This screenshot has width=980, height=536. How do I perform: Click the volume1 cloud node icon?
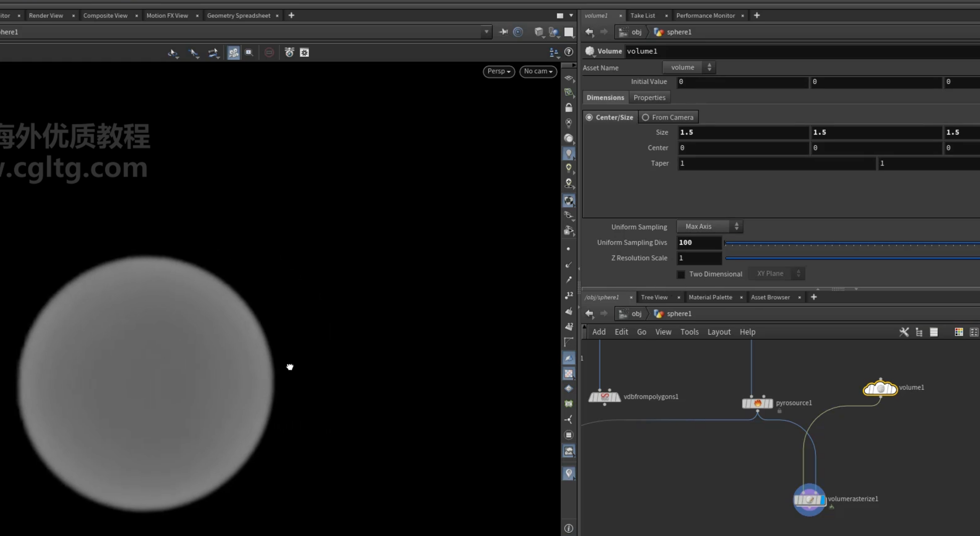coord(880,388)
